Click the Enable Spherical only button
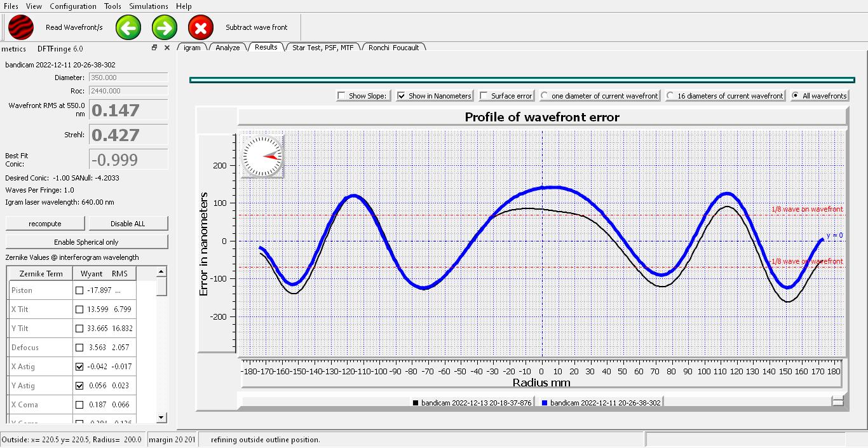 pos(86,242)
